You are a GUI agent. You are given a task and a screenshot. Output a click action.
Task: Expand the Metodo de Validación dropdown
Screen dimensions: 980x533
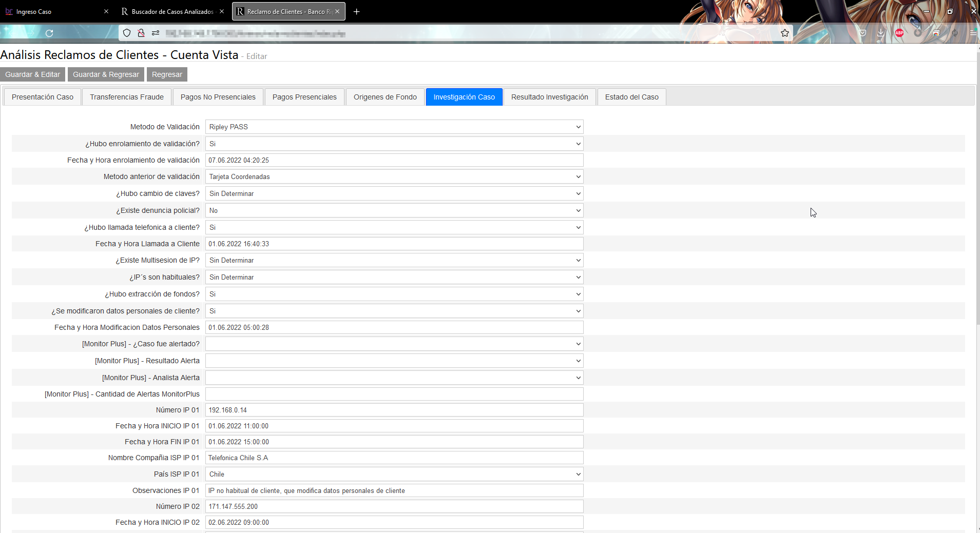pos(394,127)
